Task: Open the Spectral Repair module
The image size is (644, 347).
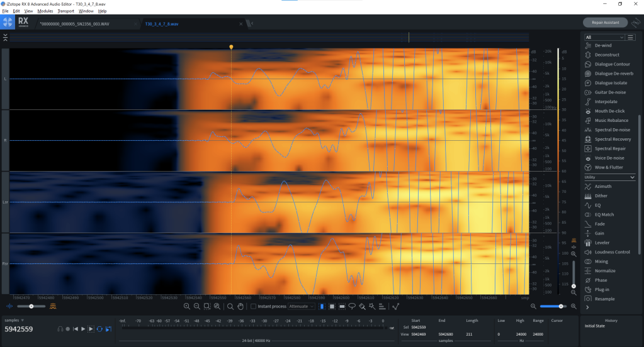Action: coord(609,148)
